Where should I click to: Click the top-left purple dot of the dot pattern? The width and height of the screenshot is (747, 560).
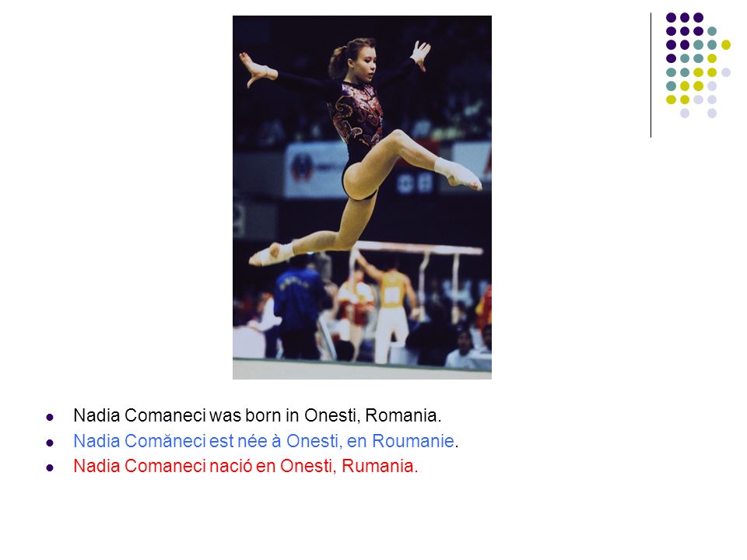pos(671,18)
